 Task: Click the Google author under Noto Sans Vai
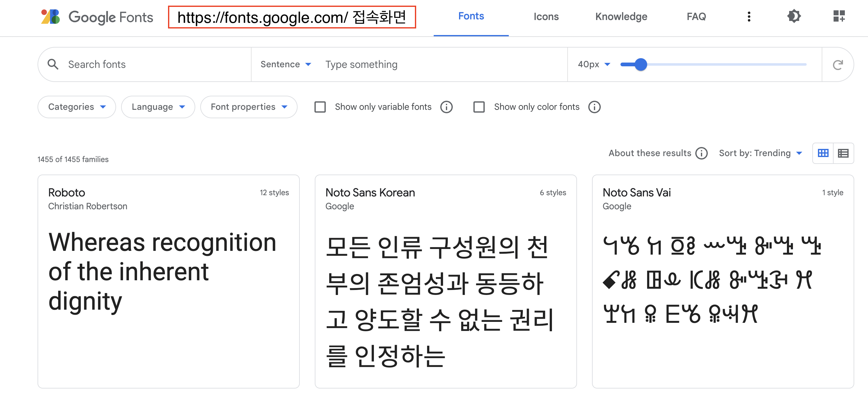point(617,206)
